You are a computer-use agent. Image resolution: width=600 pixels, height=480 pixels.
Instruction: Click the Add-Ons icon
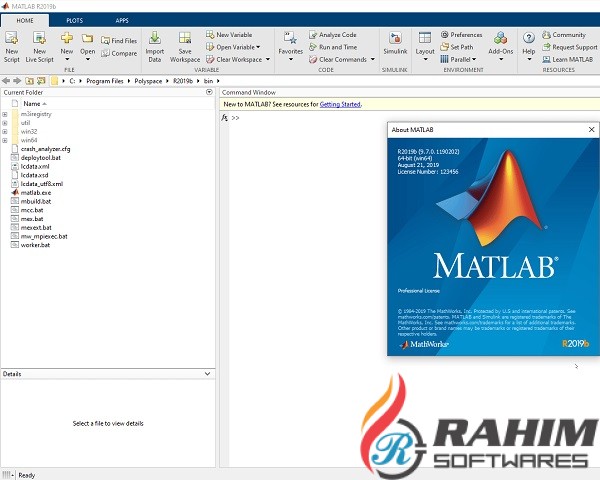pos(501,38)
